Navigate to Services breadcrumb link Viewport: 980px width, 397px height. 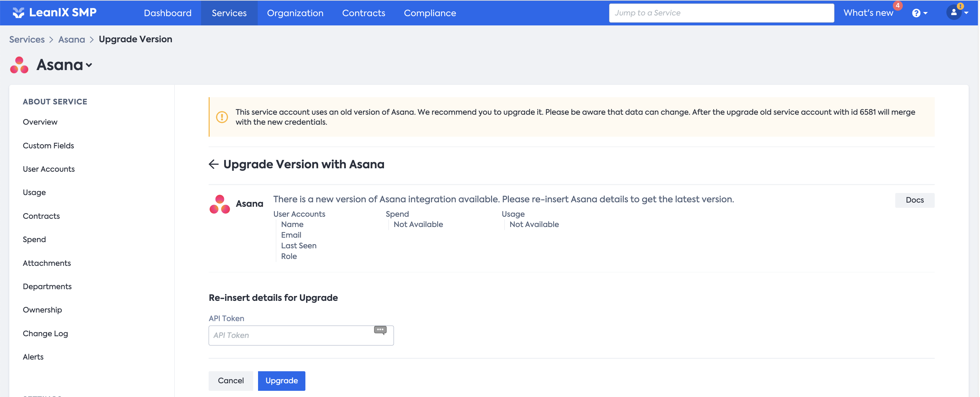click(x=27, y=39)
